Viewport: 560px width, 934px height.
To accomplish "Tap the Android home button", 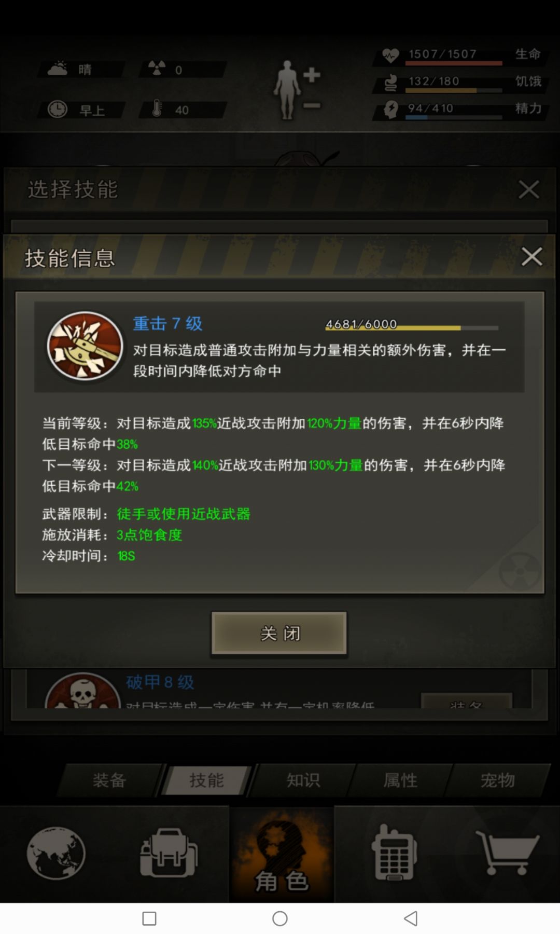I will pyautogui.click(x=280, y=918).
